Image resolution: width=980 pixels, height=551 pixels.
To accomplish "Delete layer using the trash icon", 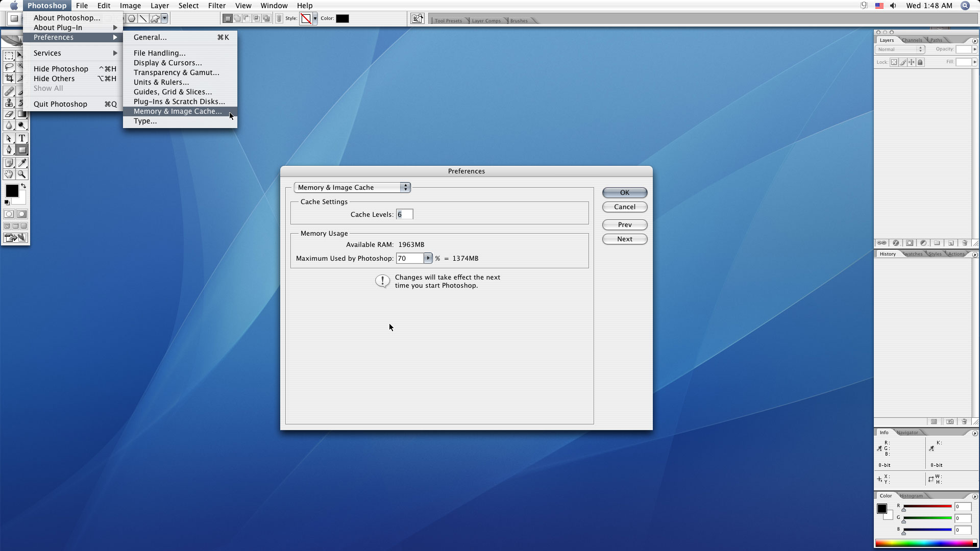I will pos(965,243).
